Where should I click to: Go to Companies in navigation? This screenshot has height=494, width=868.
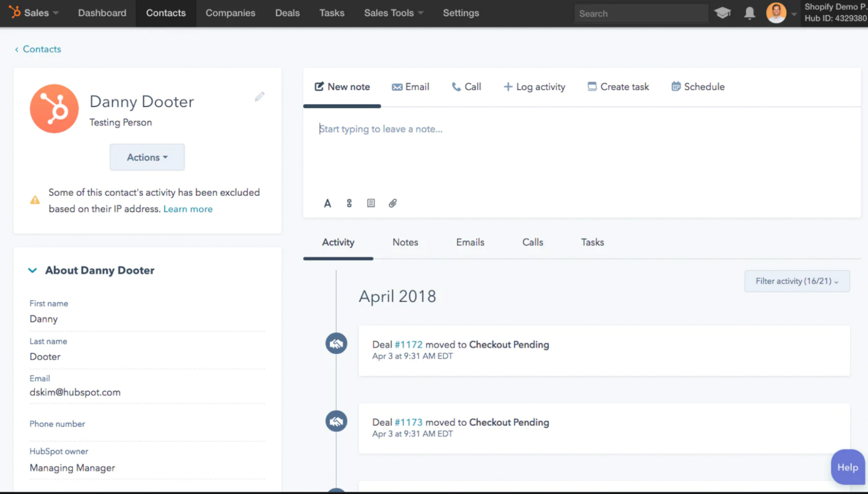point(230,13)
